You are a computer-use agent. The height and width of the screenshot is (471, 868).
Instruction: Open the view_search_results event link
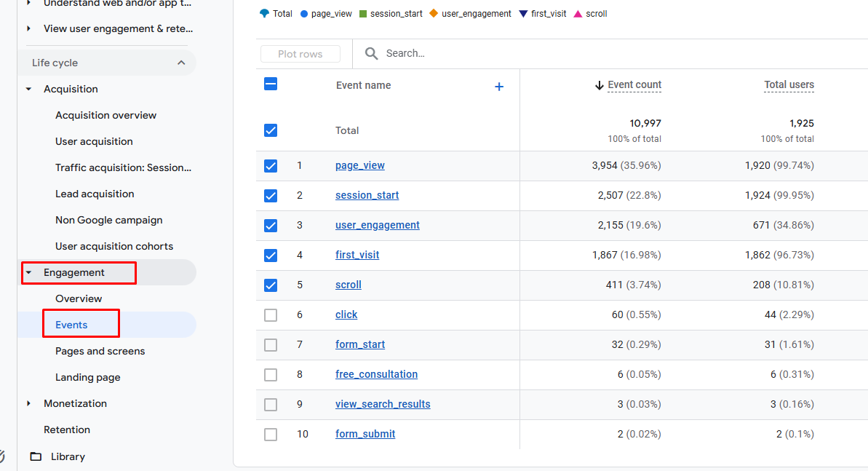click(x=383, y=405)
